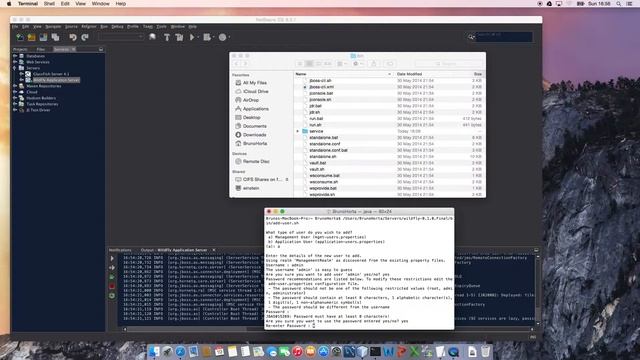Close the WildFly Application Server output tab
This screenshot has width=640, height=360.
213,250
